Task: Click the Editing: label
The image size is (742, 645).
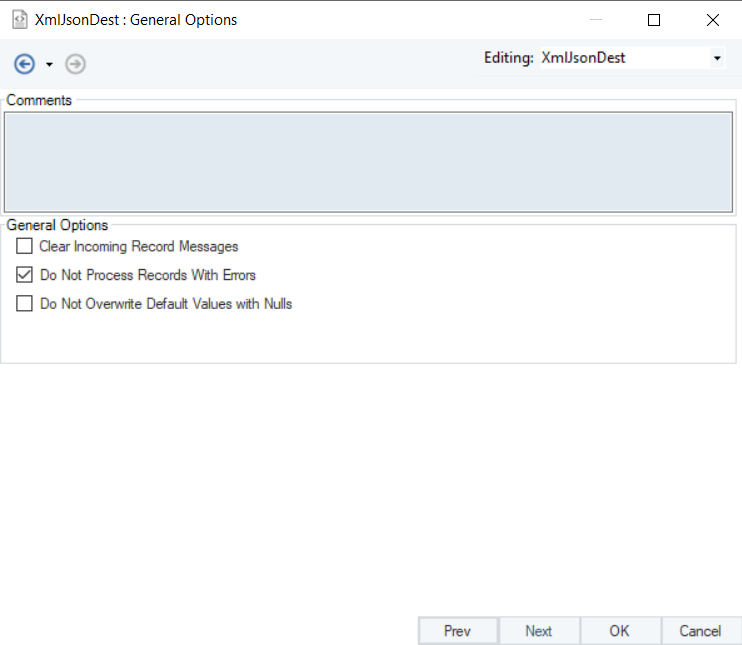Action: coord(509,58)
